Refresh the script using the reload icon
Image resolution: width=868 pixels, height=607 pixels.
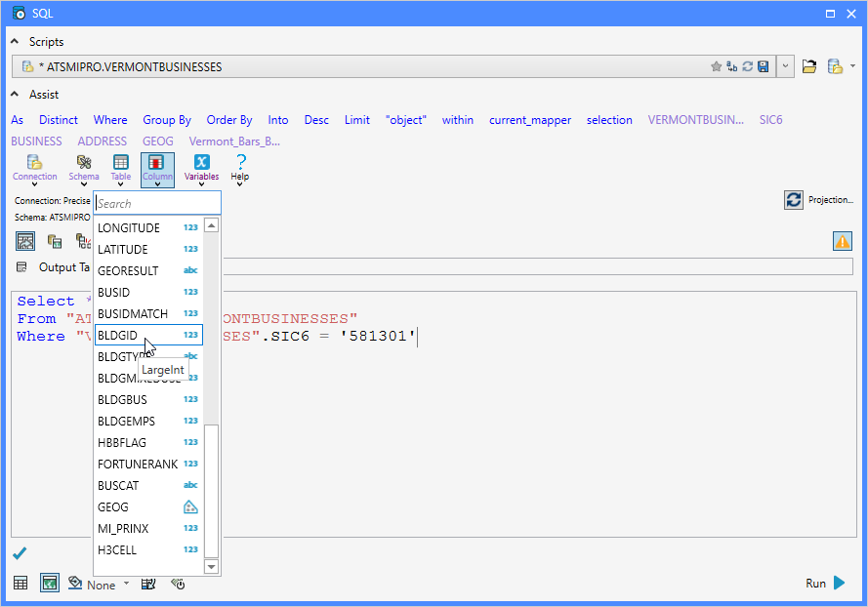coord(746,66)
